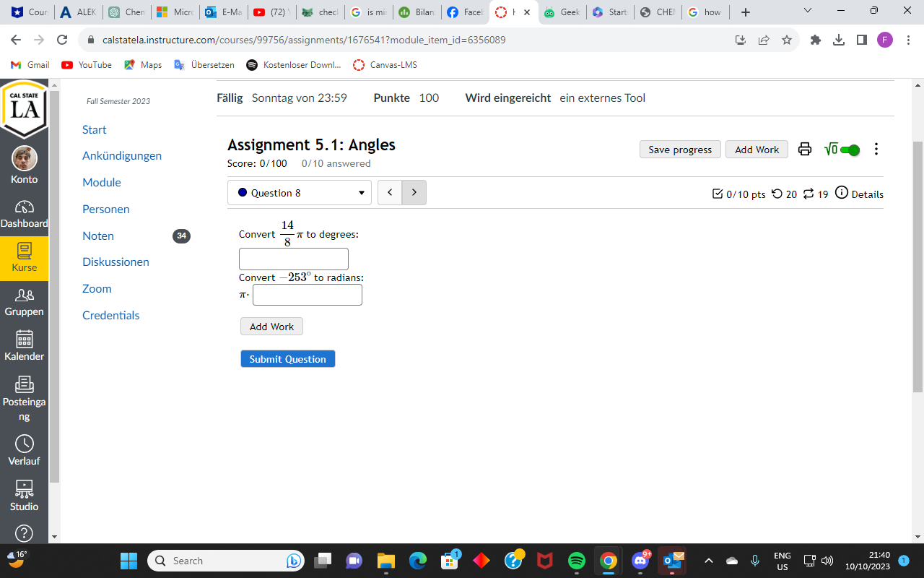
Task: Open the Übersetzen bookmark
Action: (x=204, y=65)
